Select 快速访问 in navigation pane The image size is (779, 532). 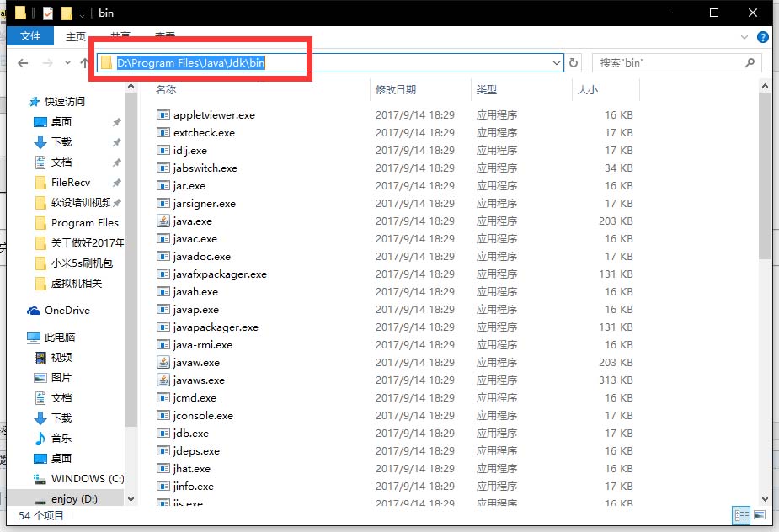click(65, 101)
